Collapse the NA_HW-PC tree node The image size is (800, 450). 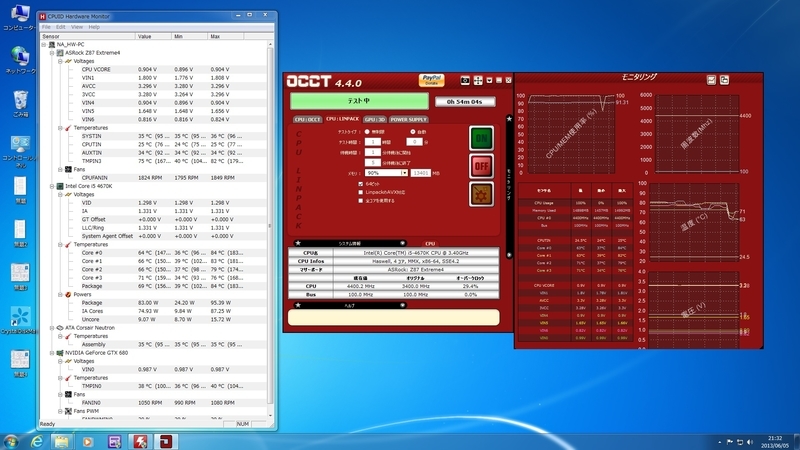point(44,44)
